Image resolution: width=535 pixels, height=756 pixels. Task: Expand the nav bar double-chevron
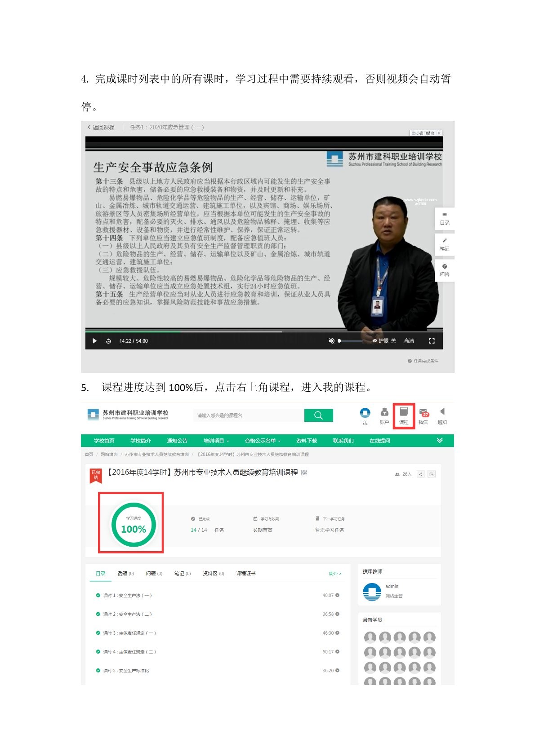click(x=440, y=441)
